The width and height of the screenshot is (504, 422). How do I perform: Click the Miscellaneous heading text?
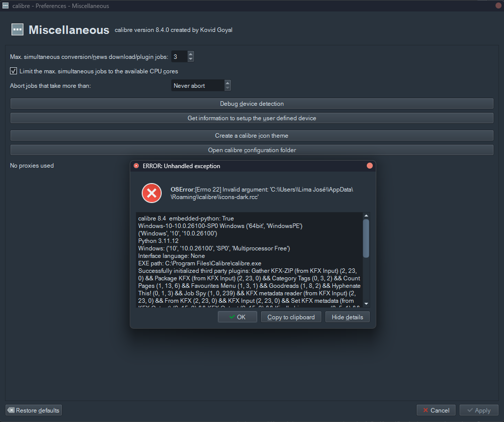(x=69, y=30)
